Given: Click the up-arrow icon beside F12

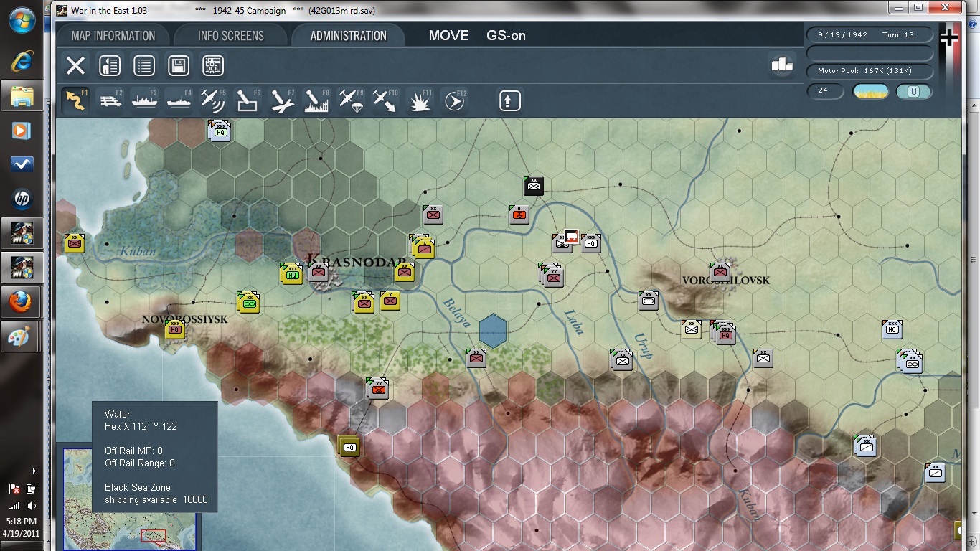Looking at the screenshot, I should pos(509,100).
